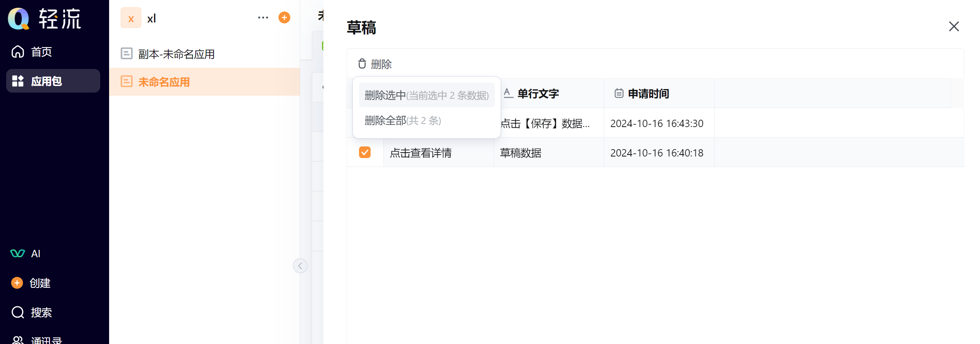Close the 草稿 drafts panel

tap(954, 26)
